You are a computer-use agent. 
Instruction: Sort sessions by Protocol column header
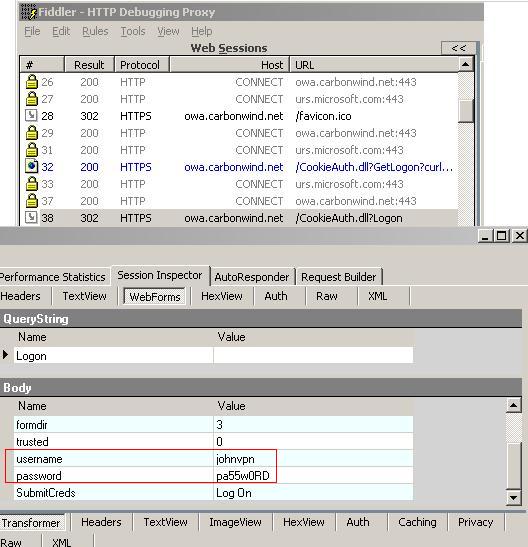[x=142, y=65]
